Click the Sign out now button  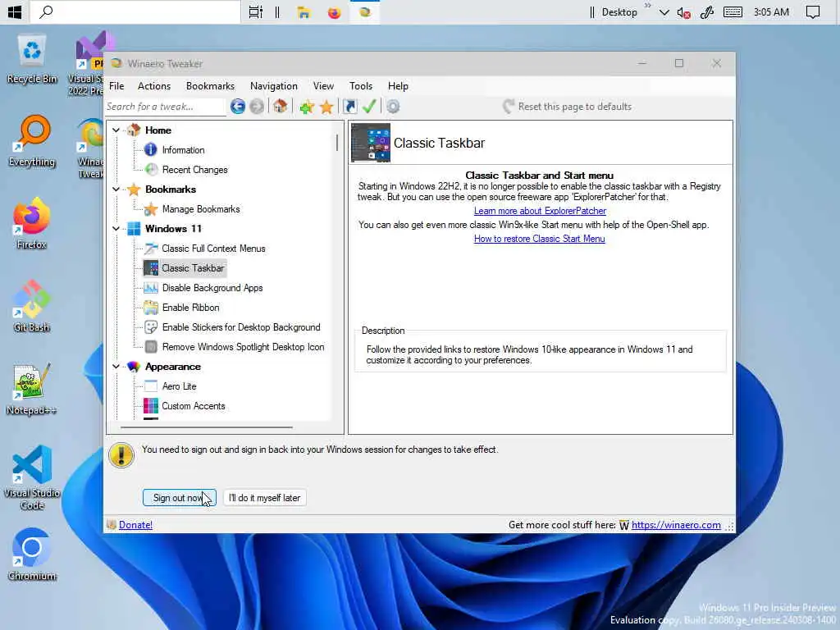pos(180,498)
